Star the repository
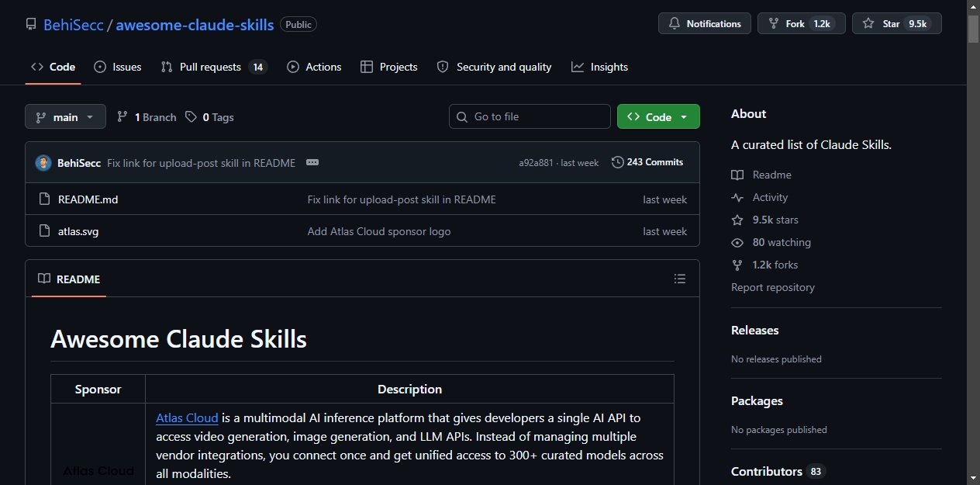This screenshot has height=485, width=980. [896, 24]
